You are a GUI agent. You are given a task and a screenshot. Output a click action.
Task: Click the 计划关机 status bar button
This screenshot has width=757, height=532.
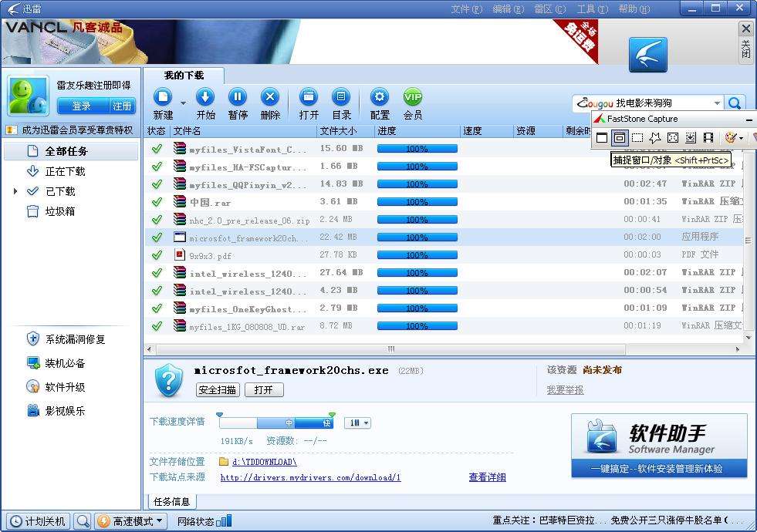[x=38, y=521]
